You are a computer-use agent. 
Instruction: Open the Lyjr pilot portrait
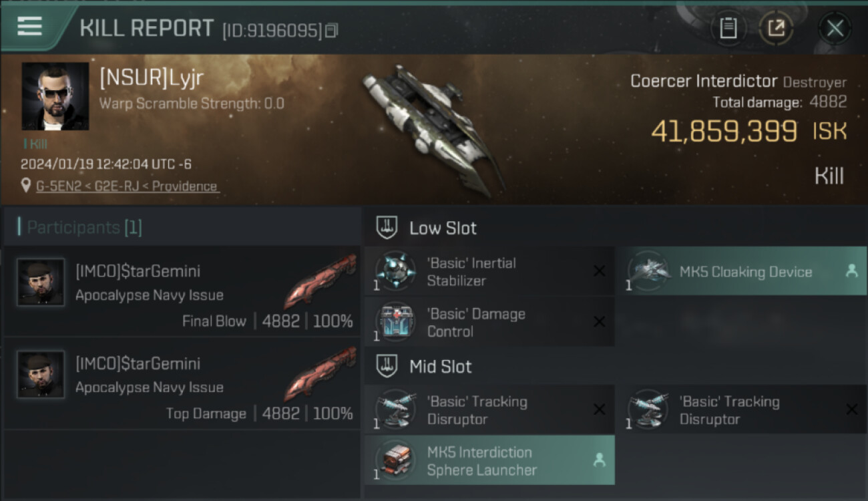55,96
